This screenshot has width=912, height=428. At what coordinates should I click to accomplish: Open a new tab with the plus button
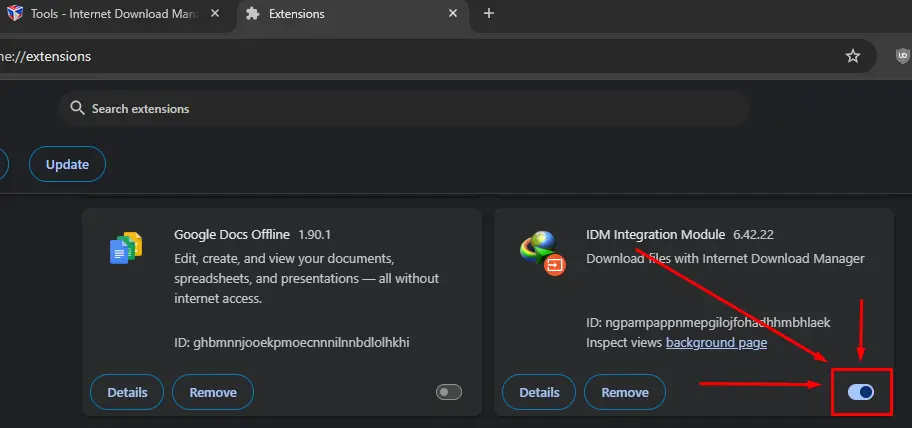tap(489, 13)
